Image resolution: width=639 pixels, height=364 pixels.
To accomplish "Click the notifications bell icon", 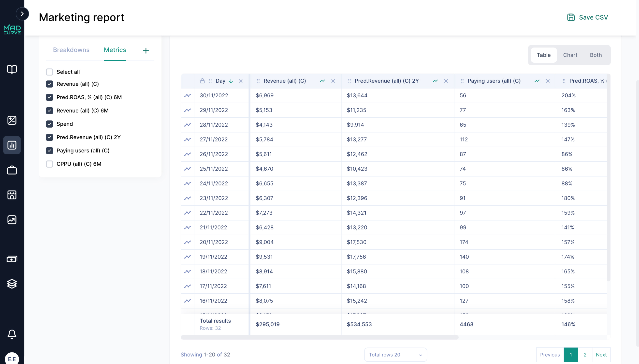I will (12, 334).
